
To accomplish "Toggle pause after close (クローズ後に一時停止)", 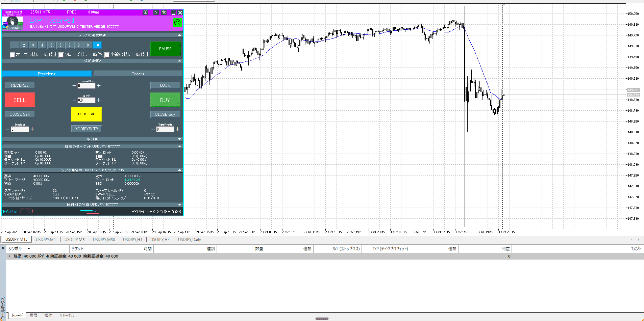I will pos(61,55).
